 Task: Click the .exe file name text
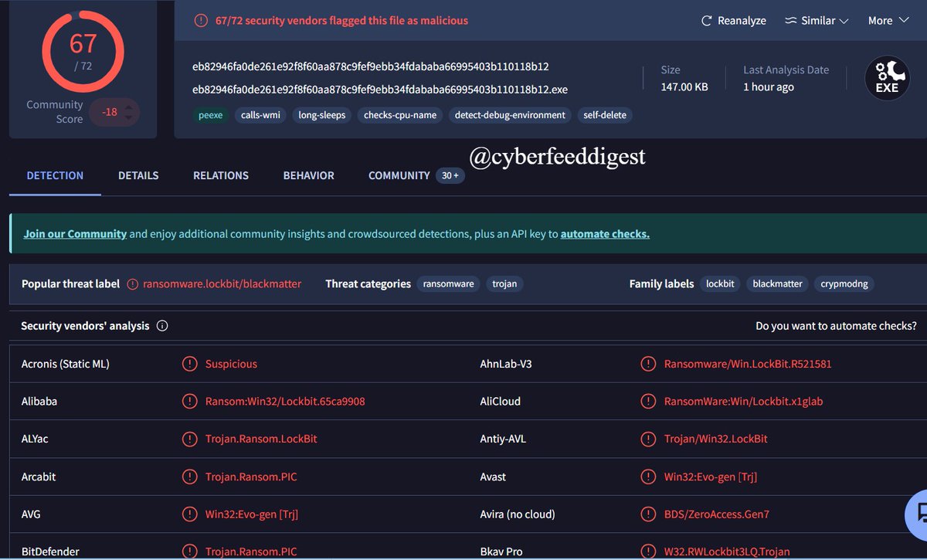[x=380, y=89]
